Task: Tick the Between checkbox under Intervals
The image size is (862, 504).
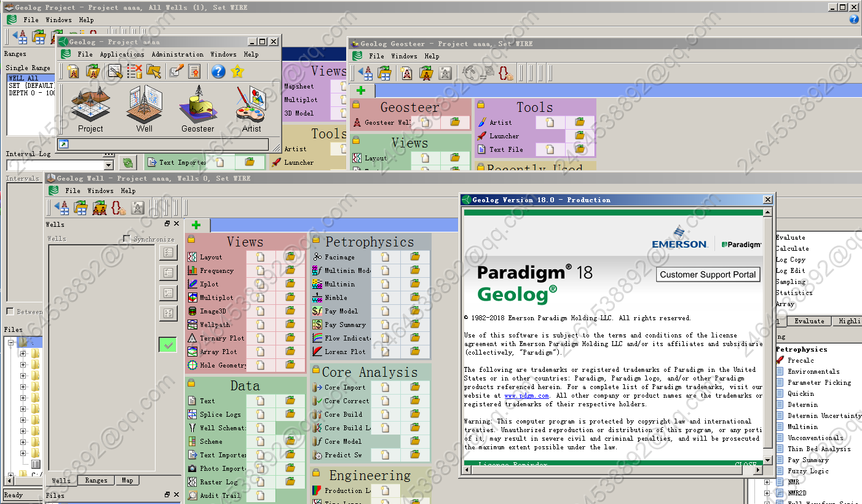Action: pos(10,312)
